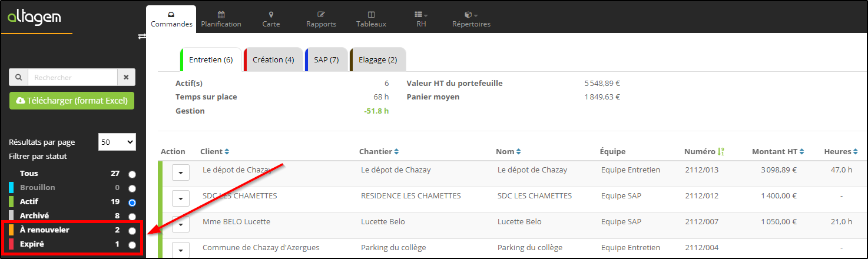Switch to the Création (4) tab
This screenshot has width=868, height=259.
pyautogui.click(x=273, y=60)
